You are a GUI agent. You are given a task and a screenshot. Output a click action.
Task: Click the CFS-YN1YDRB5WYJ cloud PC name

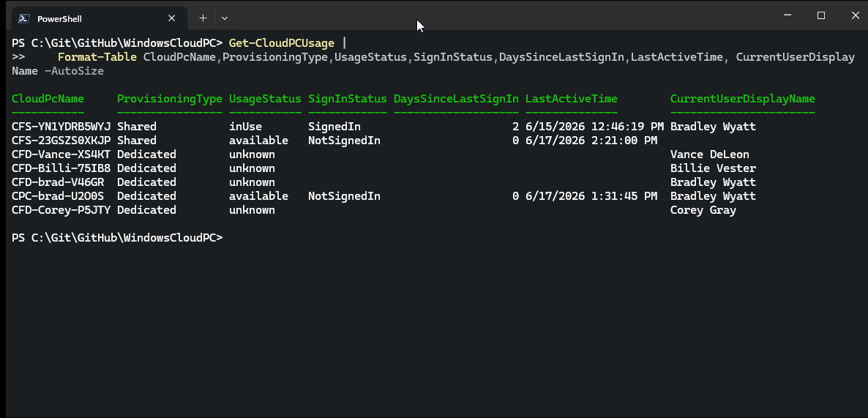click(61, 127)
